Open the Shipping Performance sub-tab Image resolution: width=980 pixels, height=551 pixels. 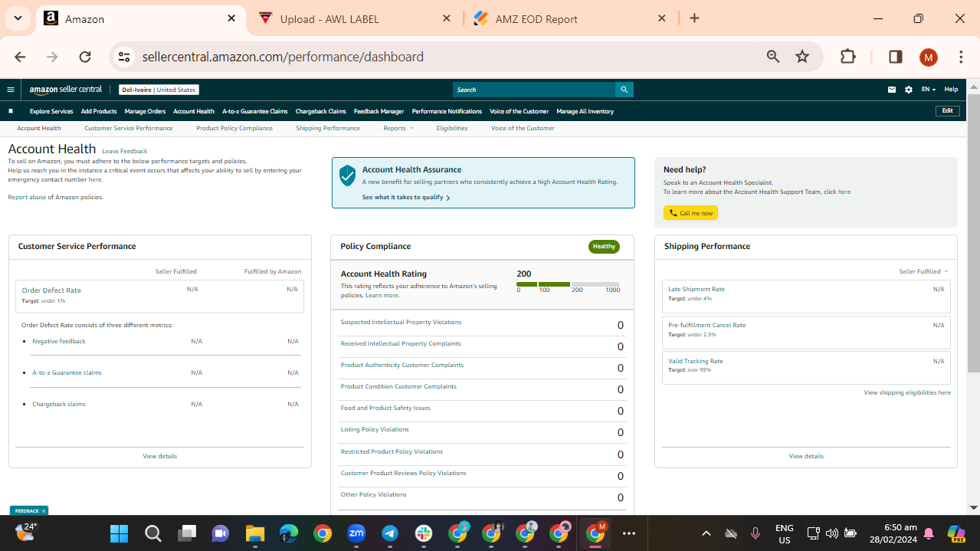(328, 128)
